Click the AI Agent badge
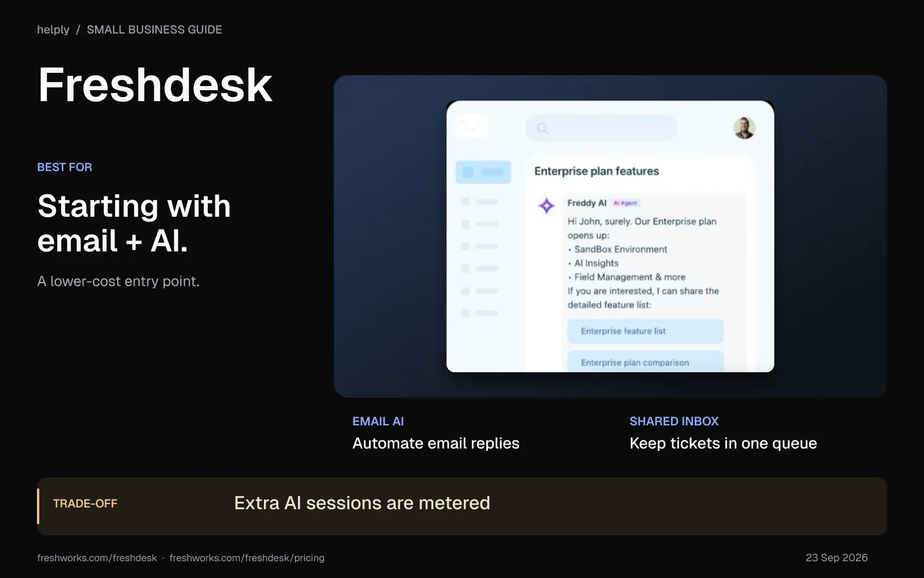 (x=625, y=203)
